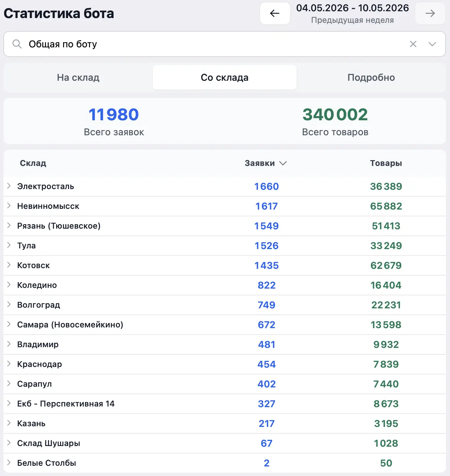Select the Сарапул warehouse name
The height and width of the screenshot is (476, 450).
[34, 384]
